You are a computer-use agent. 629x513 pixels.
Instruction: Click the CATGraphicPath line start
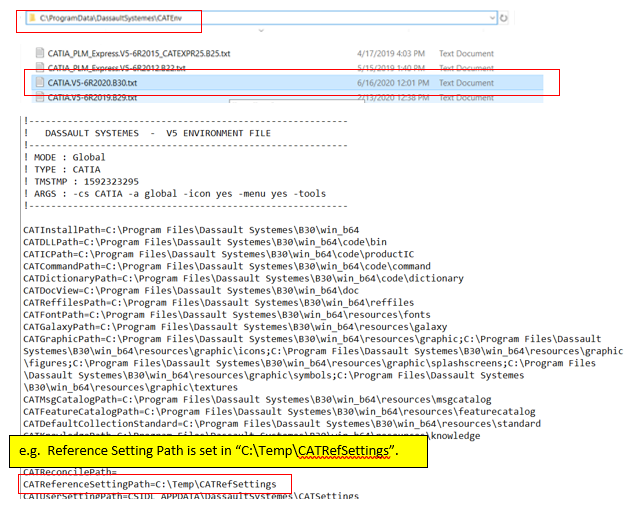312,339
